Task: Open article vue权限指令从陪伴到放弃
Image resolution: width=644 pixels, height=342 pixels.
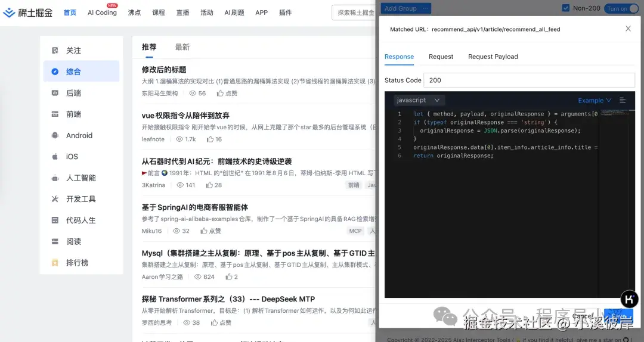Action: [x=185, y=116]
